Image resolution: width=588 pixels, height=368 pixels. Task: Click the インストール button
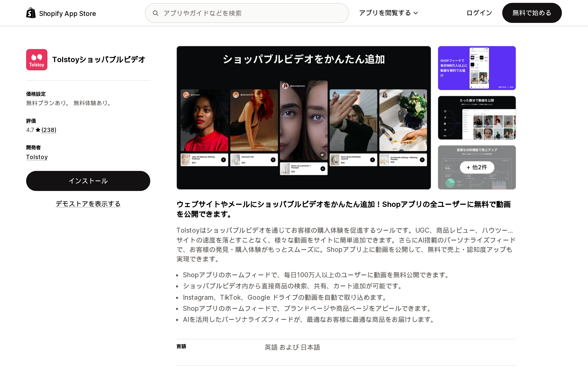[88, 181]
